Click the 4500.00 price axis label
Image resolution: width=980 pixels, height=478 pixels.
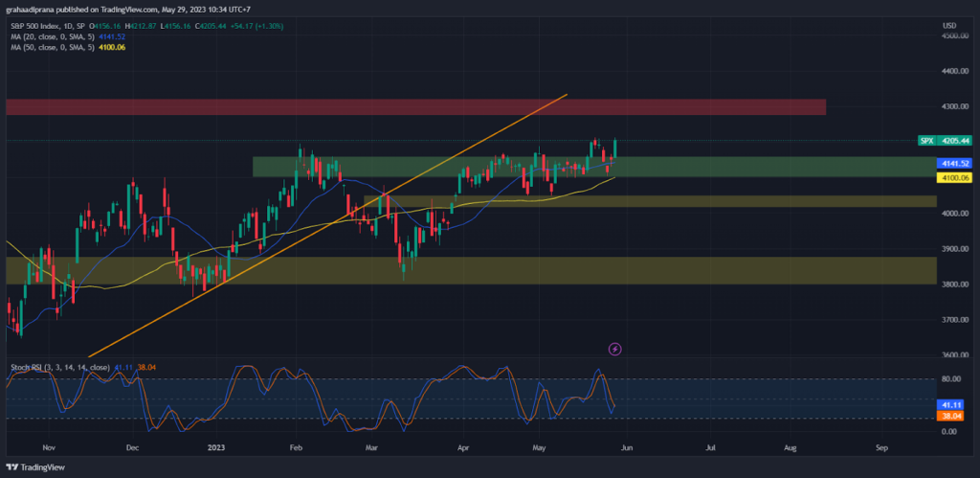[x=956, y=36]
